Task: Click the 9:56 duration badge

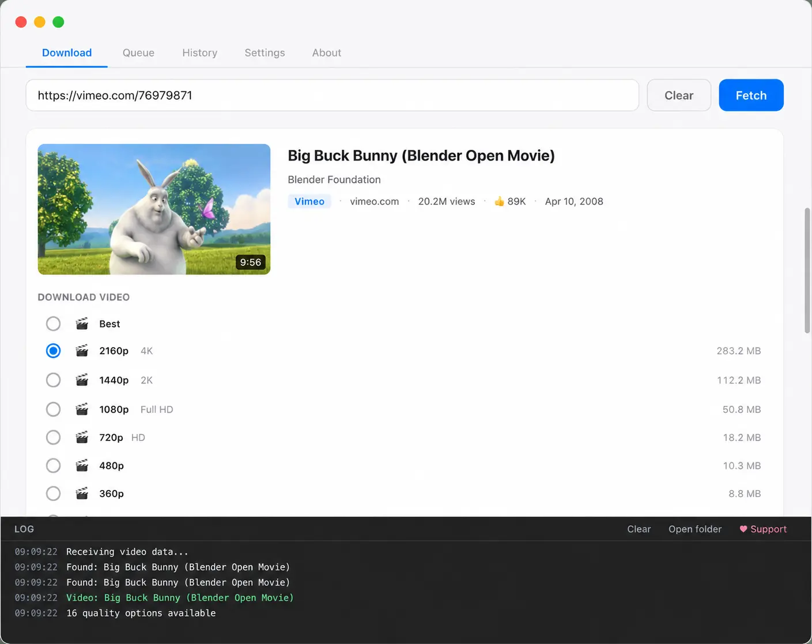Action: coord(251,262)
